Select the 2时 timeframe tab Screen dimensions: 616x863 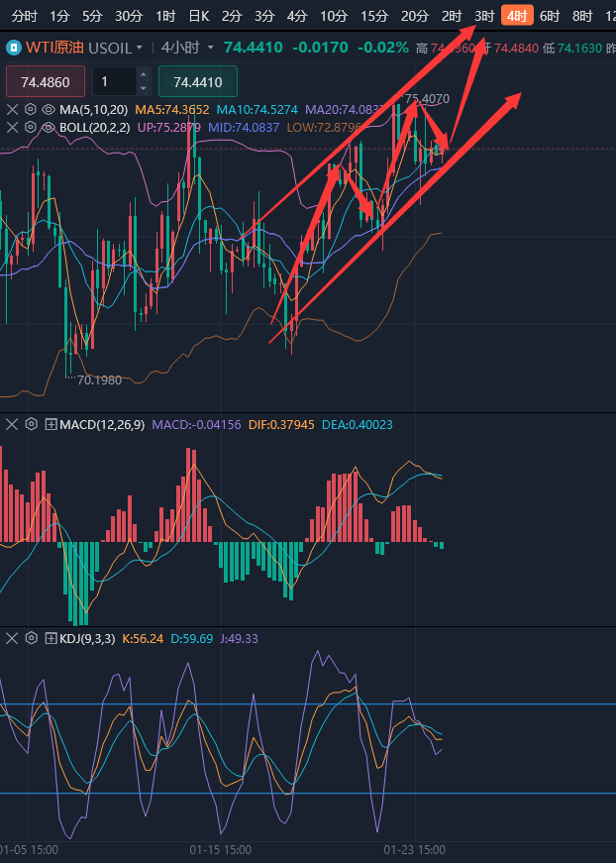tap(452, 17)
